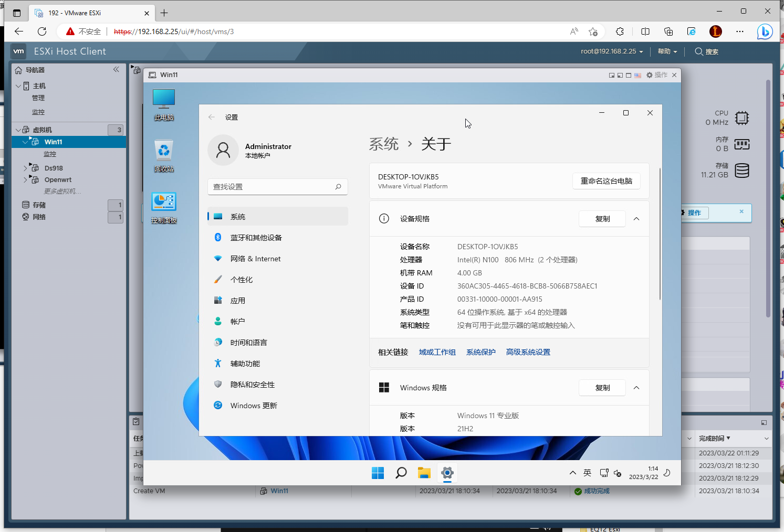This screenshot has width=784, height=532.
Task: Add this page to favorites star
Action: click(593, 31)
